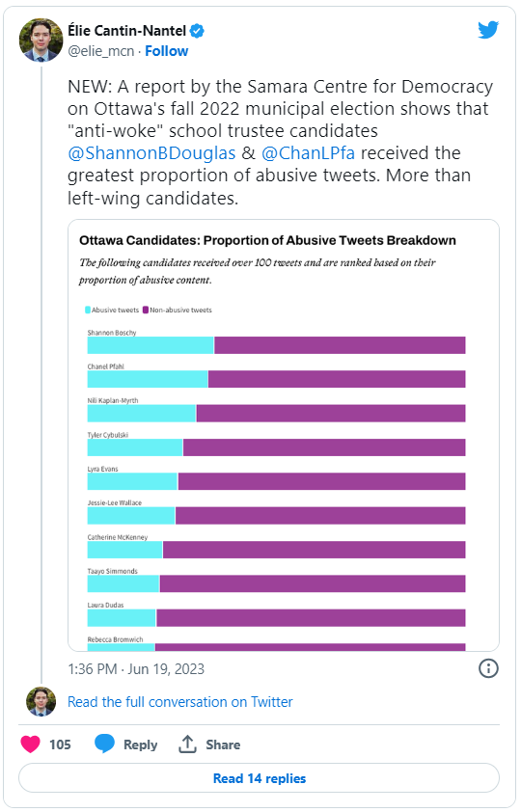Click the small avatar beside full conversation link

pos(41,702)
